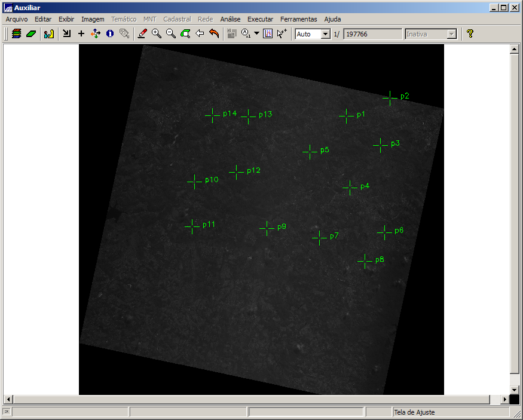Click the blue information icon
This screenshot has width=523, height=420.
point(110,34)
